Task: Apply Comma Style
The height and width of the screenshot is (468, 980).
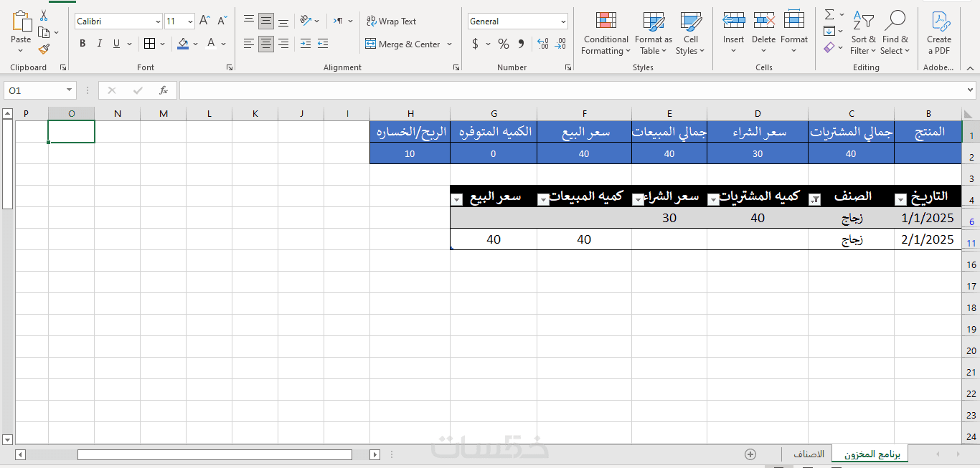Action: point(521,44)
